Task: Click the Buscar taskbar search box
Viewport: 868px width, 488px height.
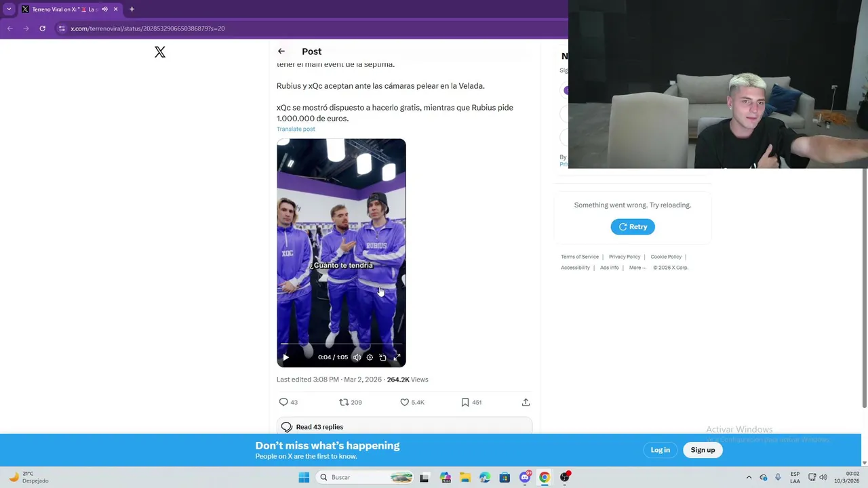Action: (x=365, y=477)
